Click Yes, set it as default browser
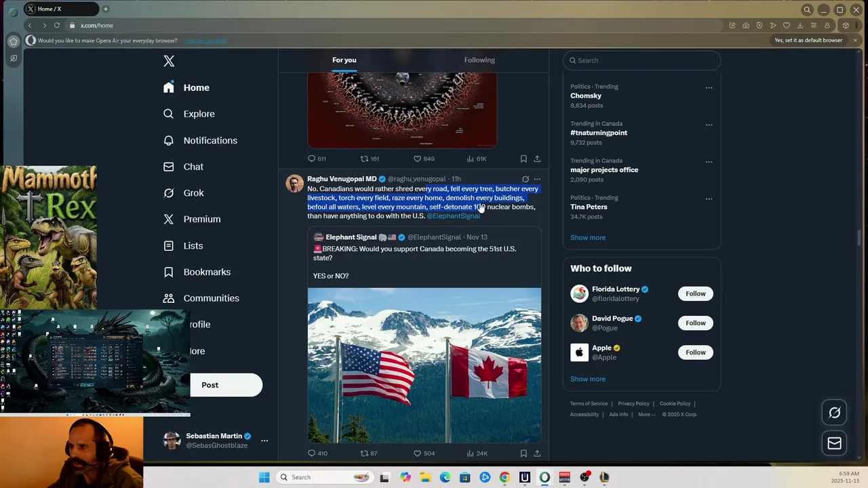Image resolution: width=868 pixels, height=488 pixels. [x=808, y=40]
